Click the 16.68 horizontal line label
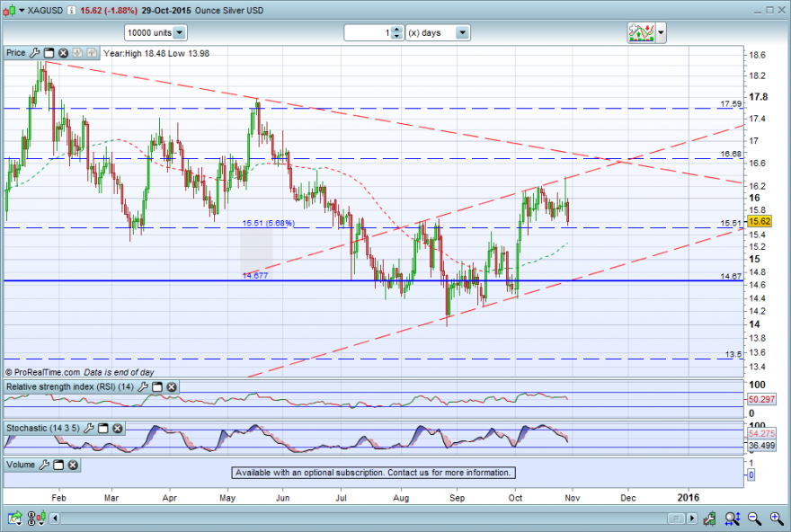Screen dimensions: 791x532 pyautogui.click(x=731, y=154)
